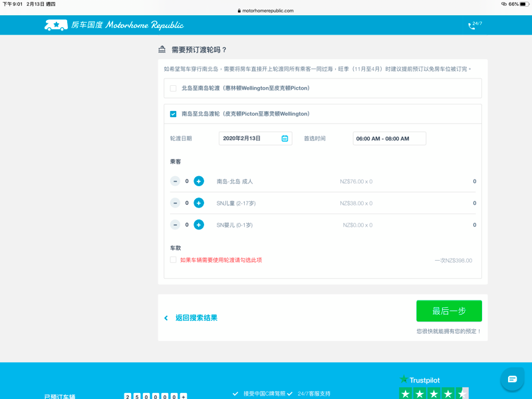Click the Motorhome Republic logo
Viewport: 532px width, 399px height.
[114, 25]
